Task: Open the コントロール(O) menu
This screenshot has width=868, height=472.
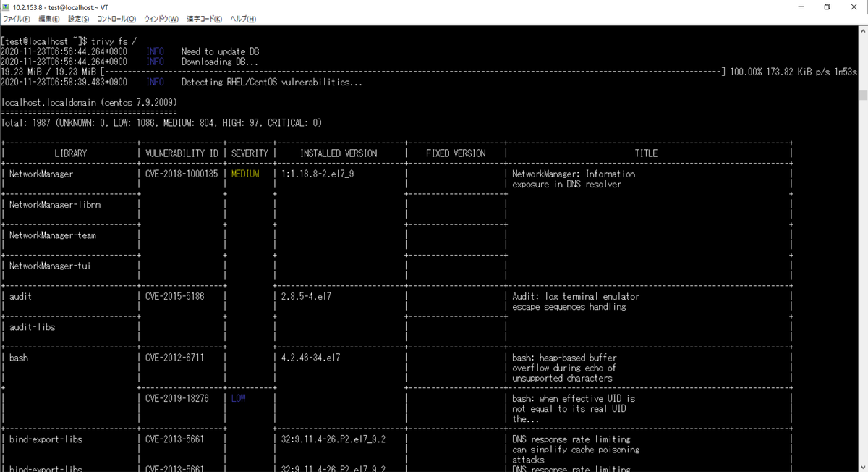Action: point(116,19)
